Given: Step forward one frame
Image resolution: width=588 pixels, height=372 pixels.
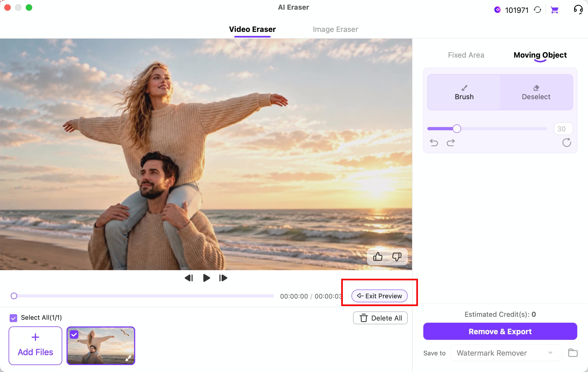Looking at the screenshot, I should [223, 278].
